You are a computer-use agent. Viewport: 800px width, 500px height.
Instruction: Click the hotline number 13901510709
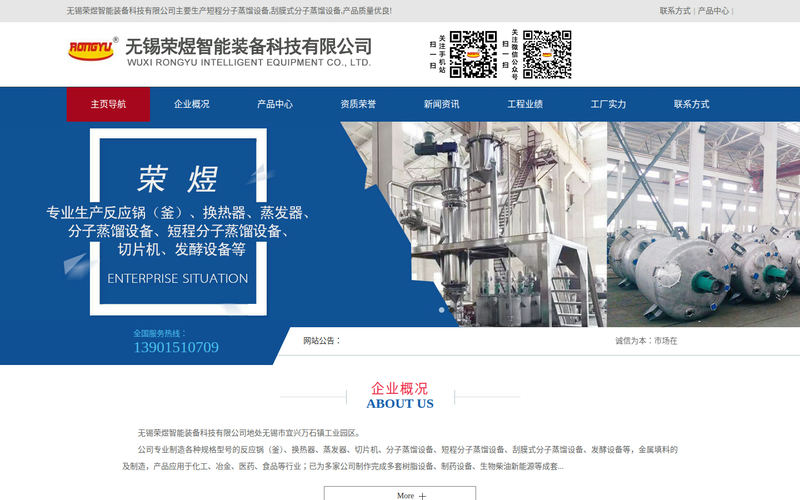coord(176,347)
